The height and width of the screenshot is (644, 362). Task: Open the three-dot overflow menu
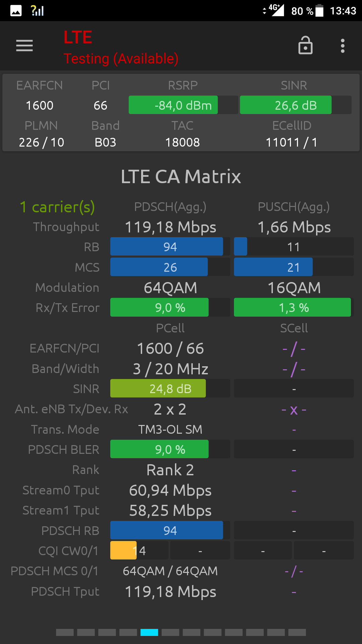click(x=343, y=46)
